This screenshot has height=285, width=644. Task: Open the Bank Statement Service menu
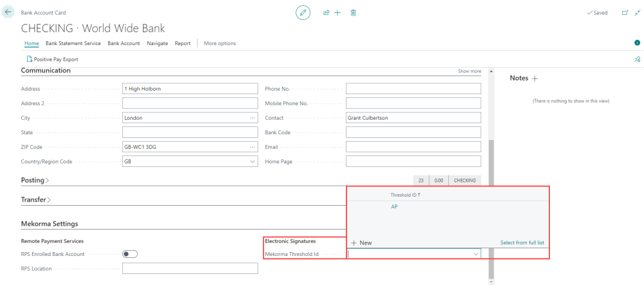pyautogui.click(x=73, y=43)
